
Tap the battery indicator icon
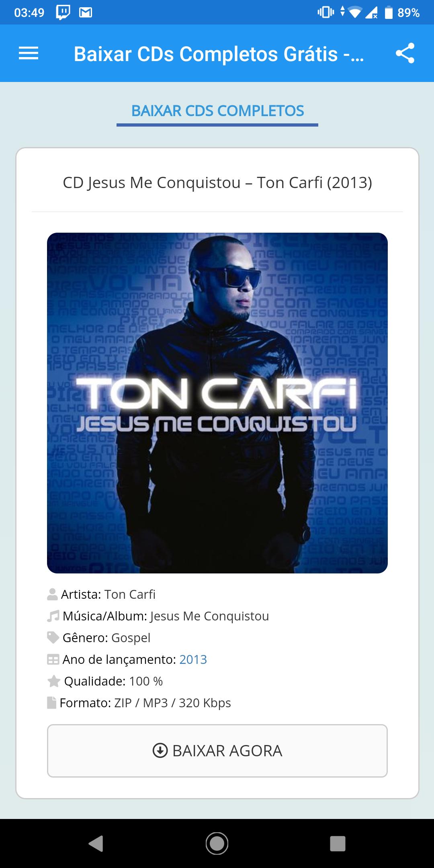click(389, 13)
